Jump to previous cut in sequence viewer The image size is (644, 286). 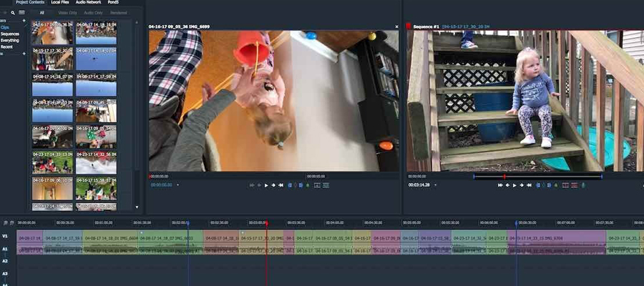(x=500, y=185)
